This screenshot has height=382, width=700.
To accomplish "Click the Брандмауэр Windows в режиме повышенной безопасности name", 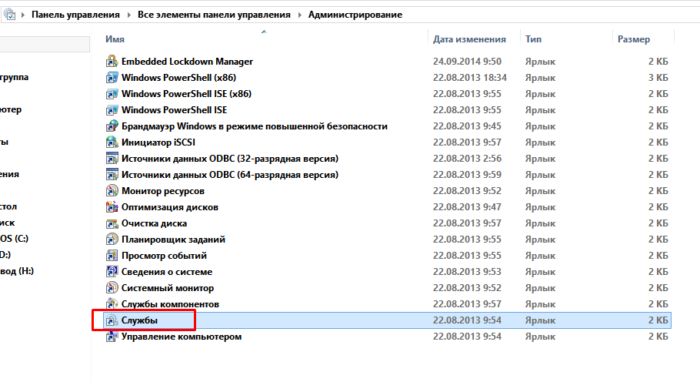I will (254, 126).
